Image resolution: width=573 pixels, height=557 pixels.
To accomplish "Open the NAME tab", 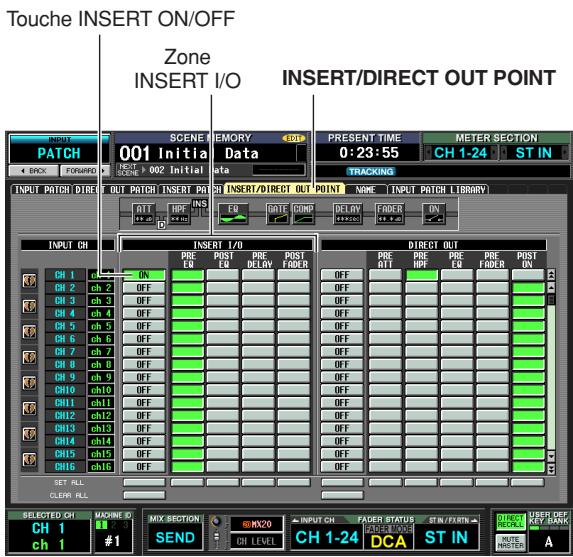I will [366, 190].
